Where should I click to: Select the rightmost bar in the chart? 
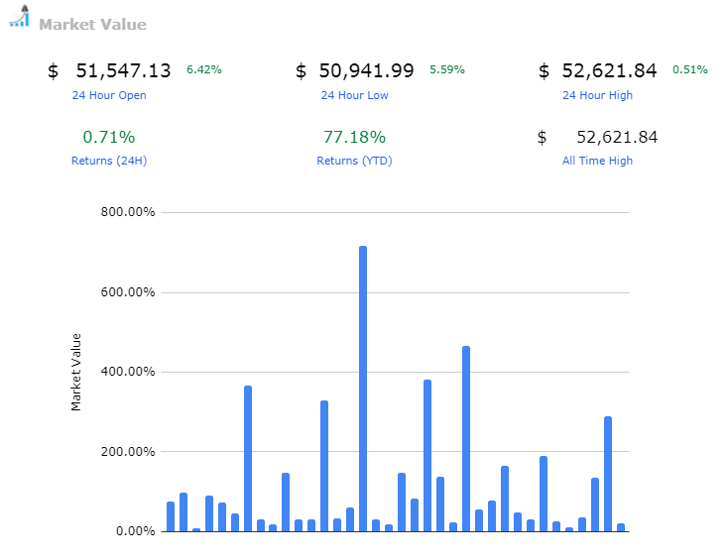coord(621,527)
